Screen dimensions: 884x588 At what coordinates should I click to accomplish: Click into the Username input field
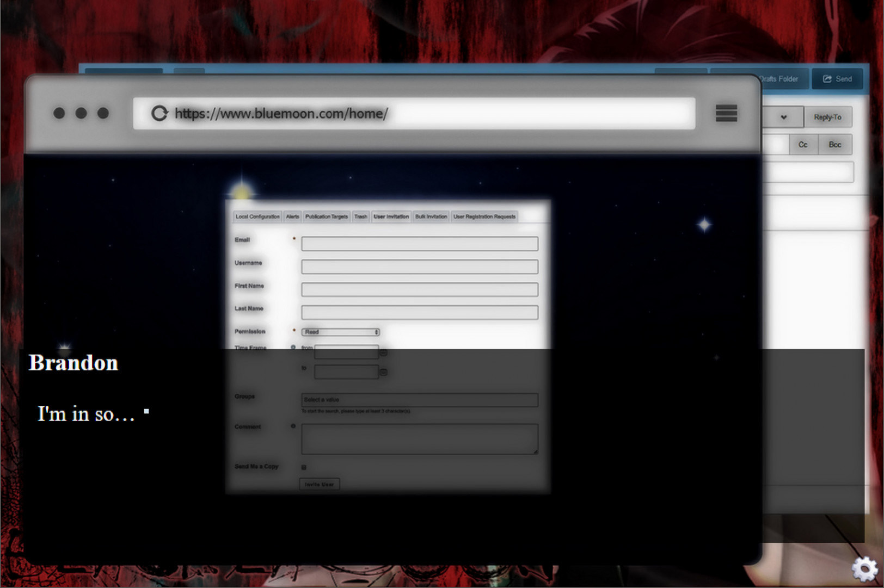420,267
